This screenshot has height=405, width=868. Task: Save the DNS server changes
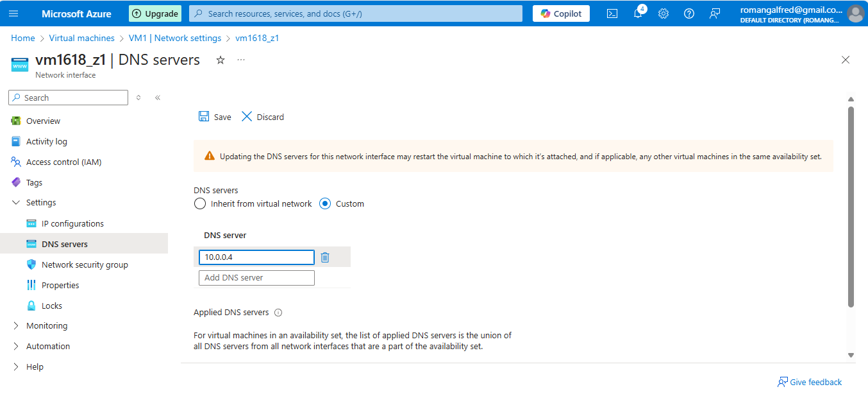[x=214, y=117]
